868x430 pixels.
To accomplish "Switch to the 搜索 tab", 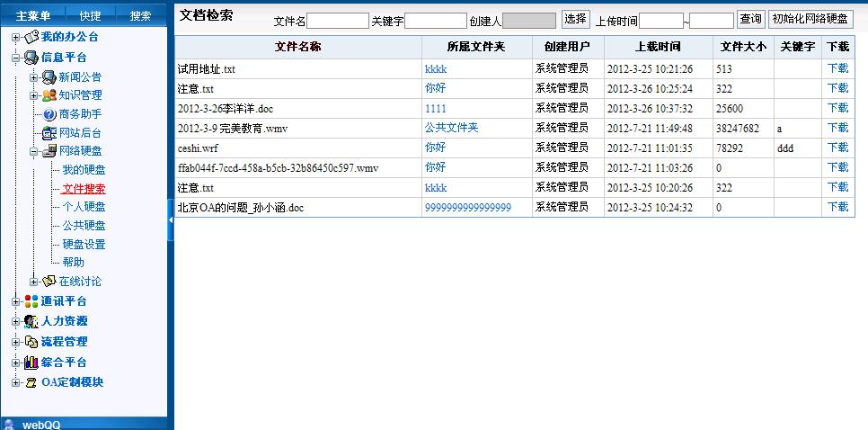I will (140, 16).
